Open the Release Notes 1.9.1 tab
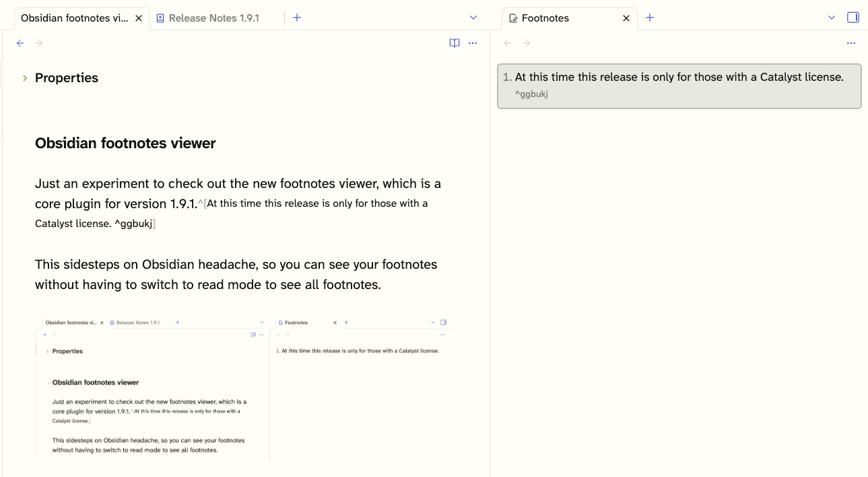868x477 pixels. click(x=207, y=18)
